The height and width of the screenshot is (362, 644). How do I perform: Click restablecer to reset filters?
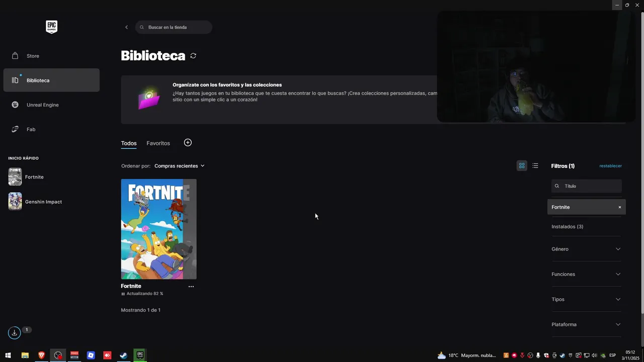610,166
